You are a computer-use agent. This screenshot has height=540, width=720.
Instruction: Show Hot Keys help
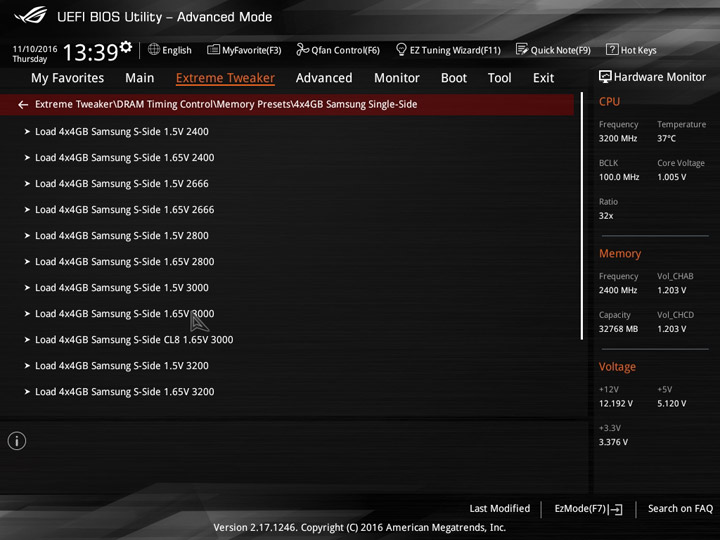(x=631, y=50)
